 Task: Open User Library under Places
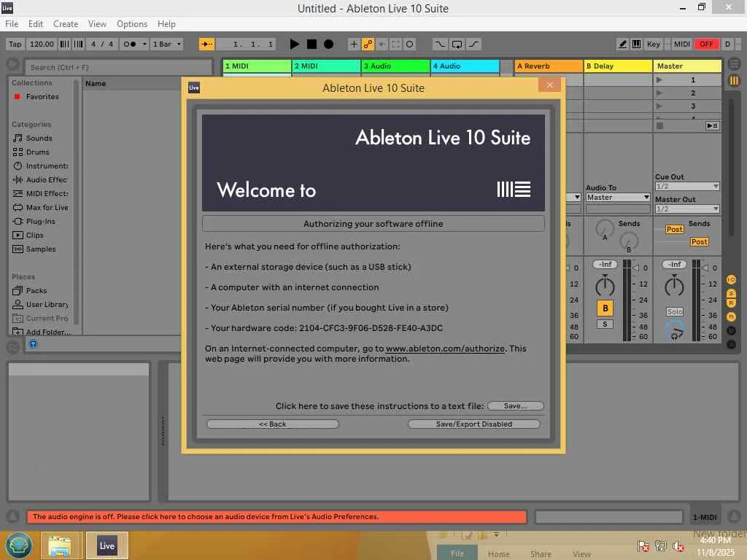tap(41, 304)
